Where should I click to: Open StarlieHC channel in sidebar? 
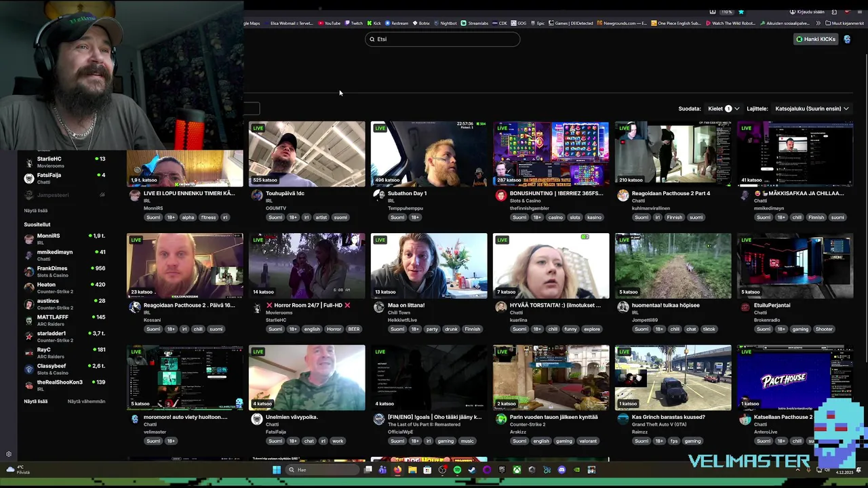(x=63, y=162)
